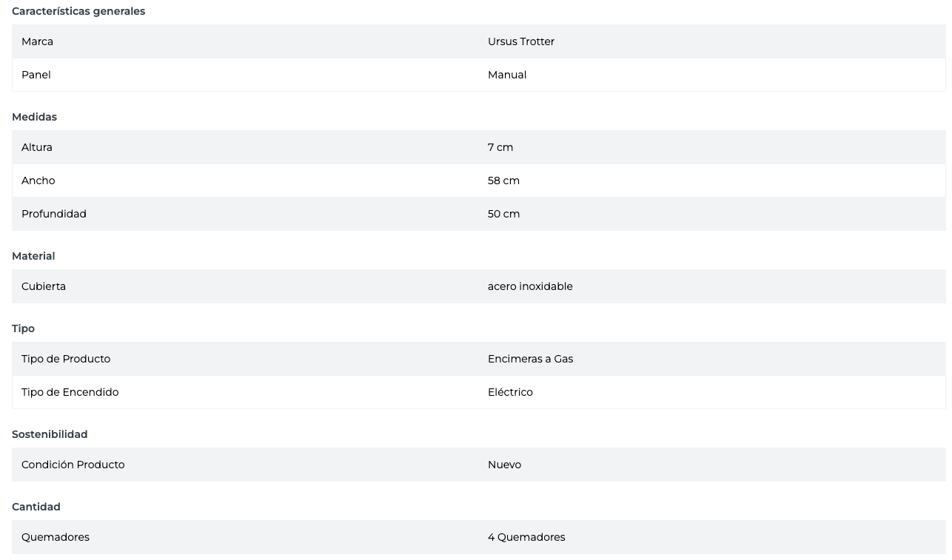Select the acero inoxidable value
Viewport: 952px width, 560px height.
pos(530,286)
